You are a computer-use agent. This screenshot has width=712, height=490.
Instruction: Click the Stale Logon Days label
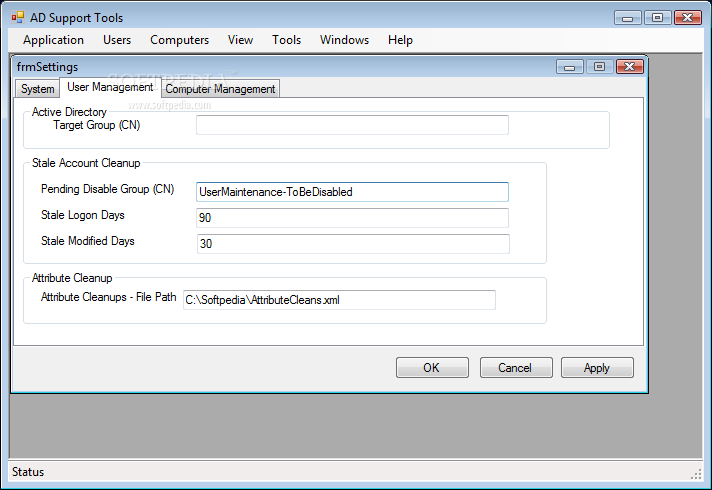83,215
